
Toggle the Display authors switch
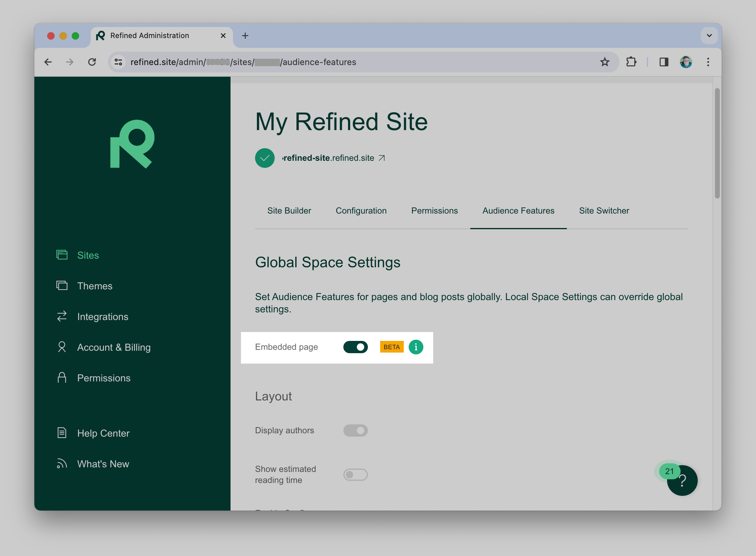(356, 431)
